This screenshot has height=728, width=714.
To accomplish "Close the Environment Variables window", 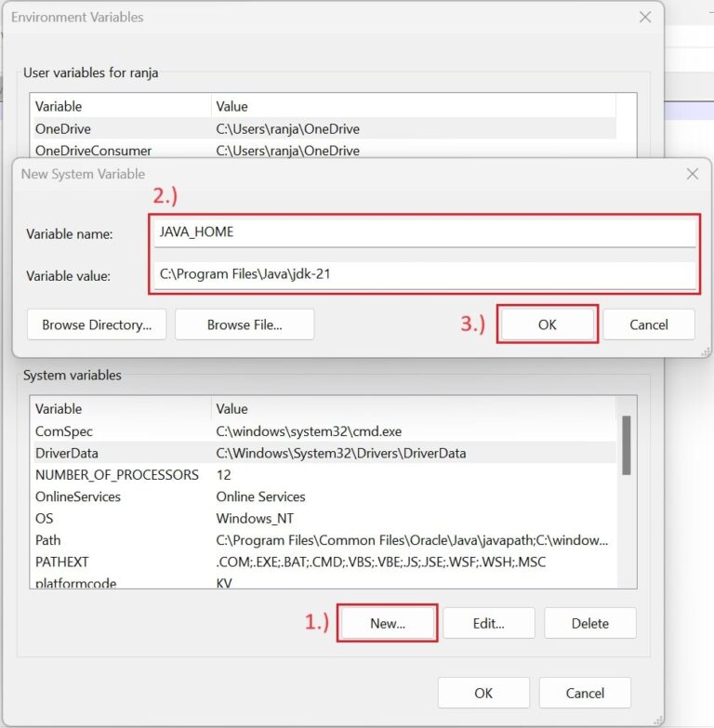I will click(x=645, y=17).
